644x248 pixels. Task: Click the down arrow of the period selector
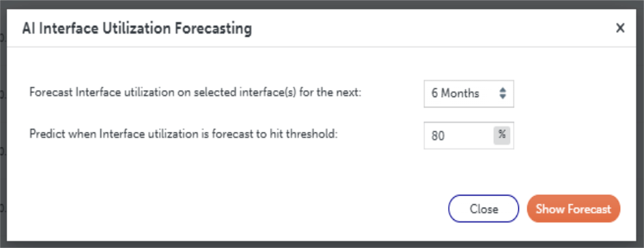tap(503, 97)
